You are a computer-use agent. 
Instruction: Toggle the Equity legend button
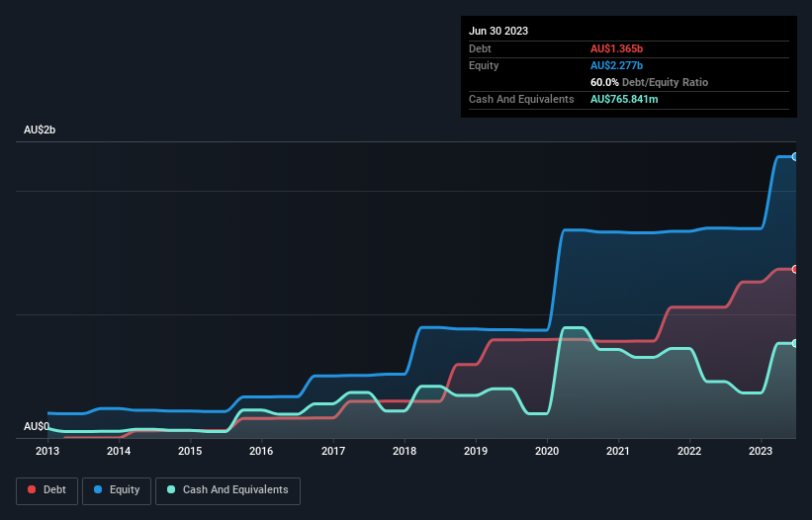point(117,490)
